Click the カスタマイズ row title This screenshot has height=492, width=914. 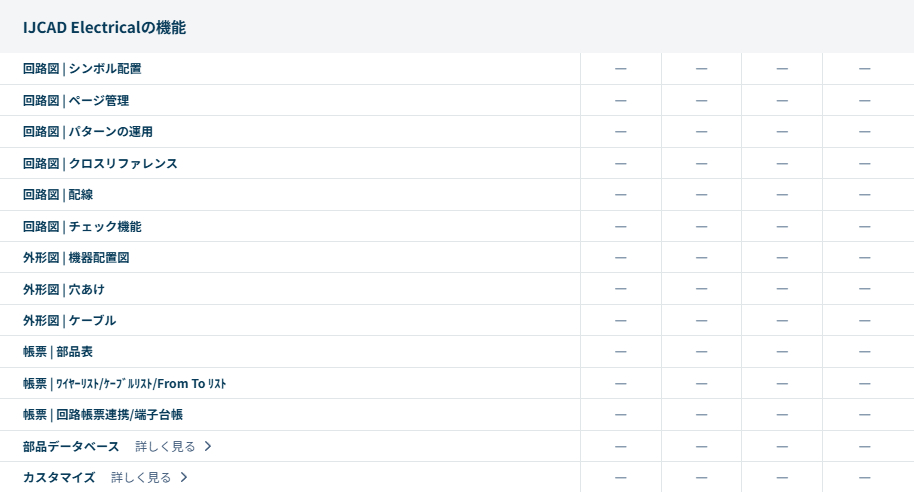click(59, 478)
